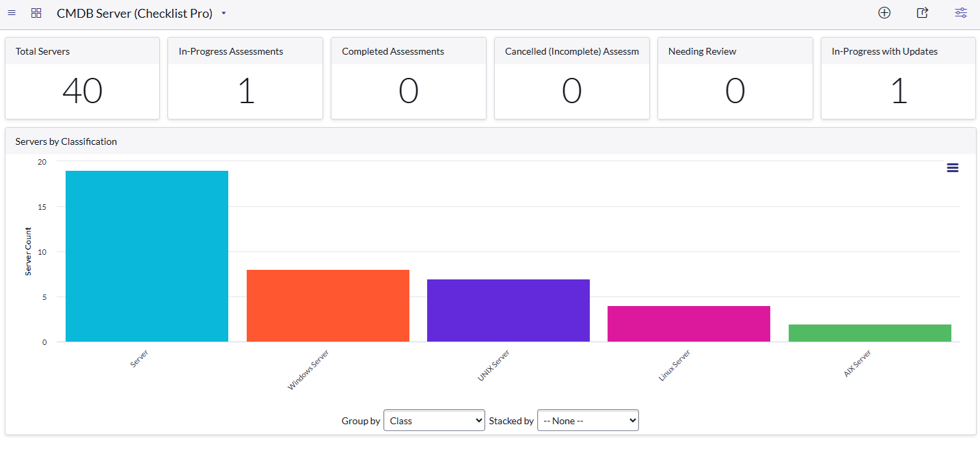
Task: Open the Stacked by dropdown
Action: pyautogui.click(x=588, y=420)
